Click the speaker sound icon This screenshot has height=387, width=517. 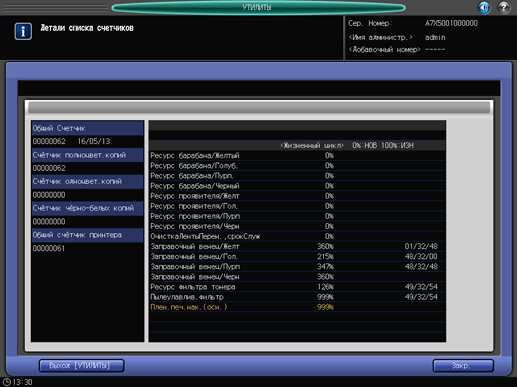click(484, 7)
